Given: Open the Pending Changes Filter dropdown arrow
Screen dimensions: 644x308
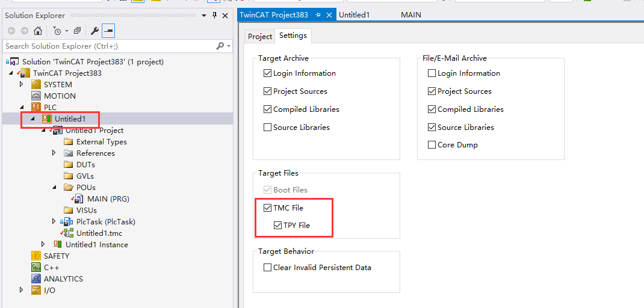Looking at the screenshot, I should (x=67, y=31).
